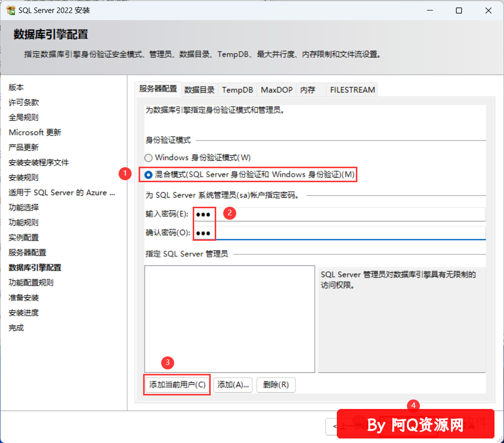Select the 版本 step in sidebar
504x443 pixels.
(x=16, y=88)
